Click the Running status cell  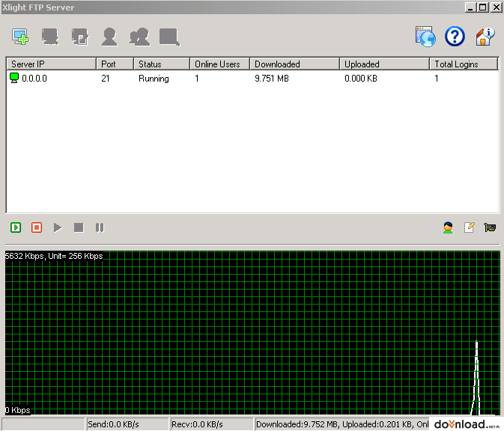coord(154,79)
